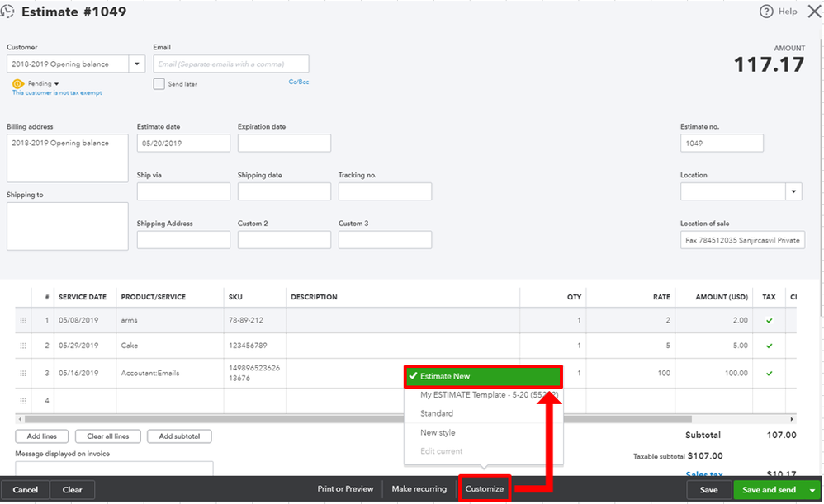Expand the Customer dropdown arrow
824x504 pixels.
coord(136,64)
